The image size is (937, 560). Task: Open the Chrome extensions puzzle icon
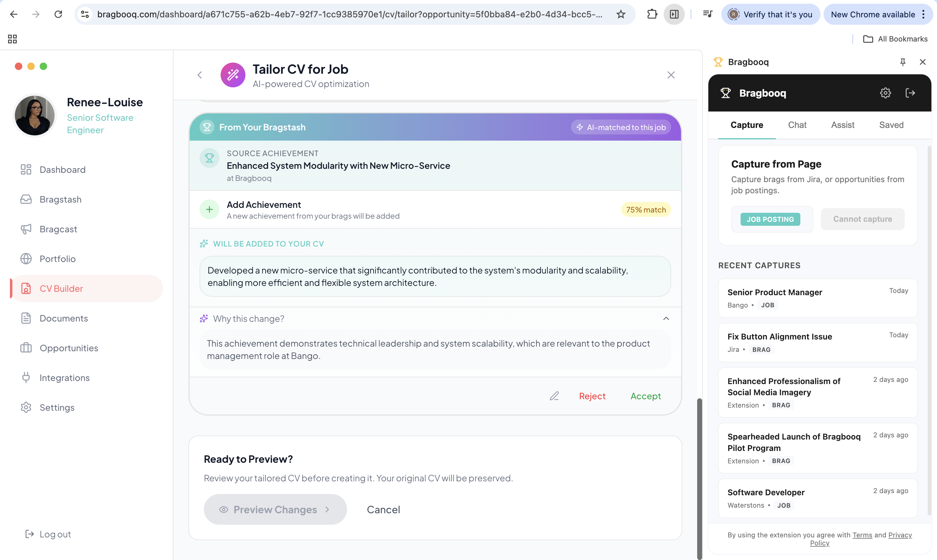pos(652,14)
